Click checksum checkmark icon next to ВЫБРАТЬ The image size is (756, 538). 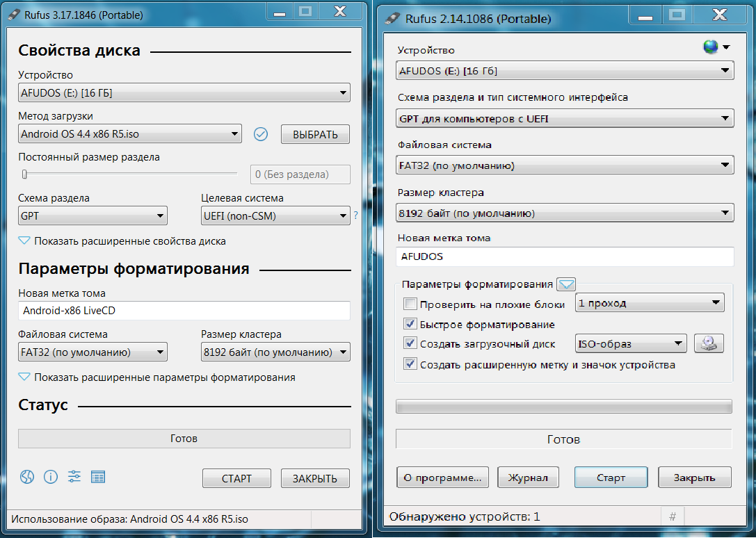261,134
